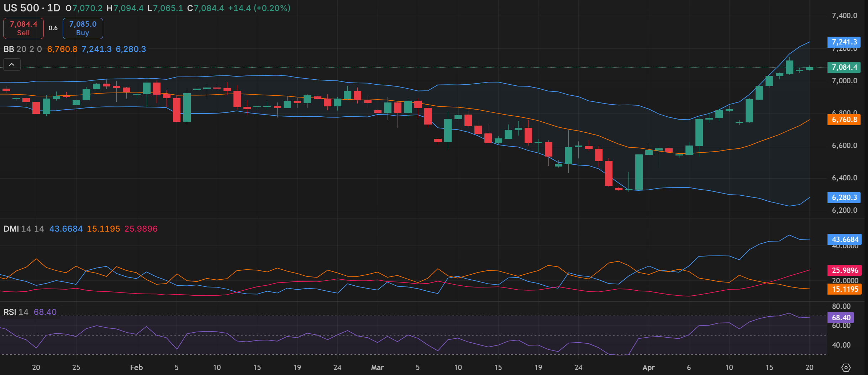Image resolution: width=868 pixels, height=375 pixels.
Task: Click the Feb marker on time axis
Action: pos(136,368)
